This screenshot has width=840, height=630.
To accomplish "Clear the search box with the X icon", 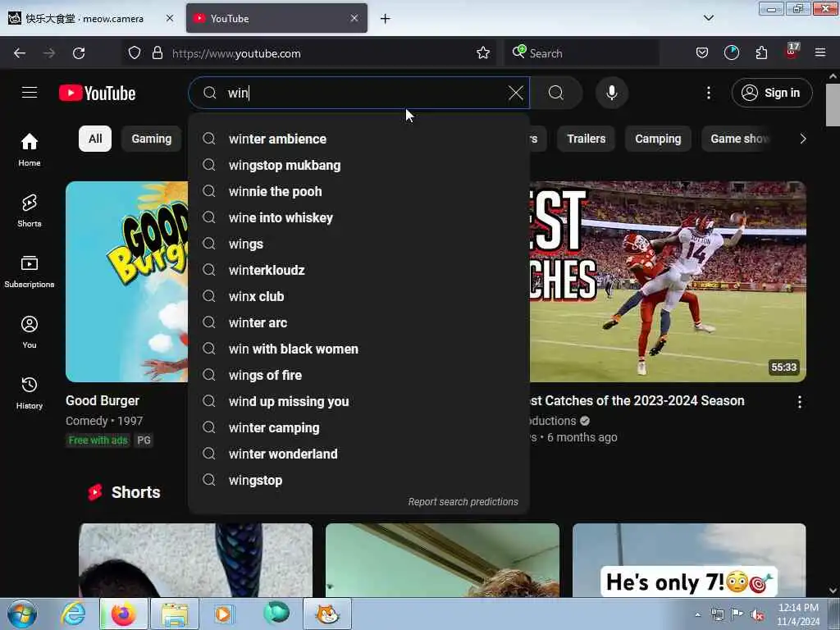I will coord(515,93).
